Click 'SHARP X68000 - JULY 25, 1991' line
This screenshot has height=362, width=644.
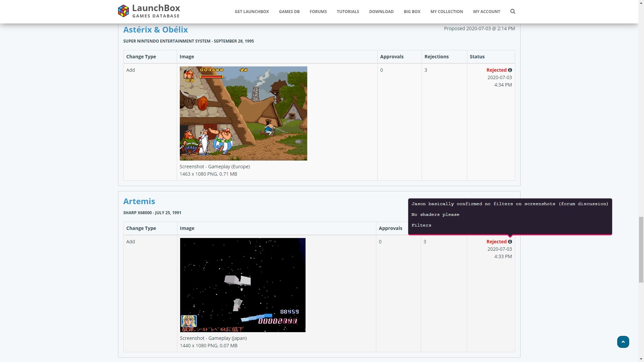click(152, 213)
